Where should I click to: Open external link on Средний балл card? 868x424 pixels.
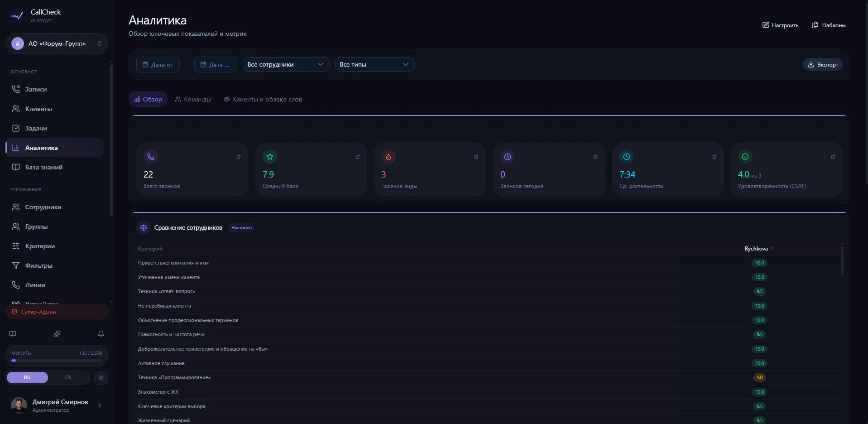(358, 157)
